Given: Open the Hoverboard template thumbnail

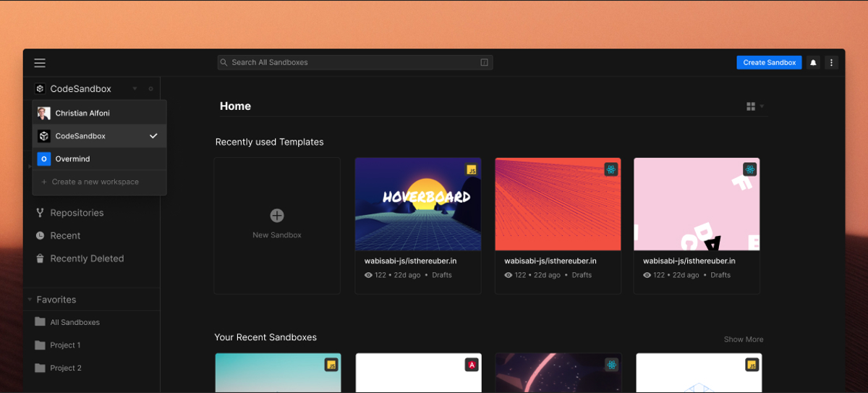Looking at the screenshot, I should (418, 204).
